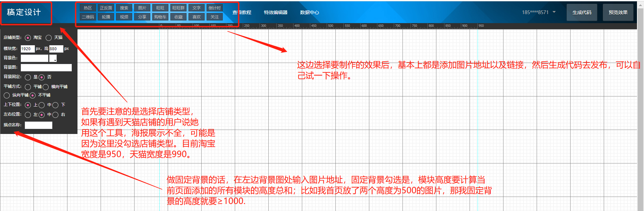Image resolution: width=644 pixels, height=211 pixels.
Task: Set 上下位置 to 中
Action: tap(42, 105)
